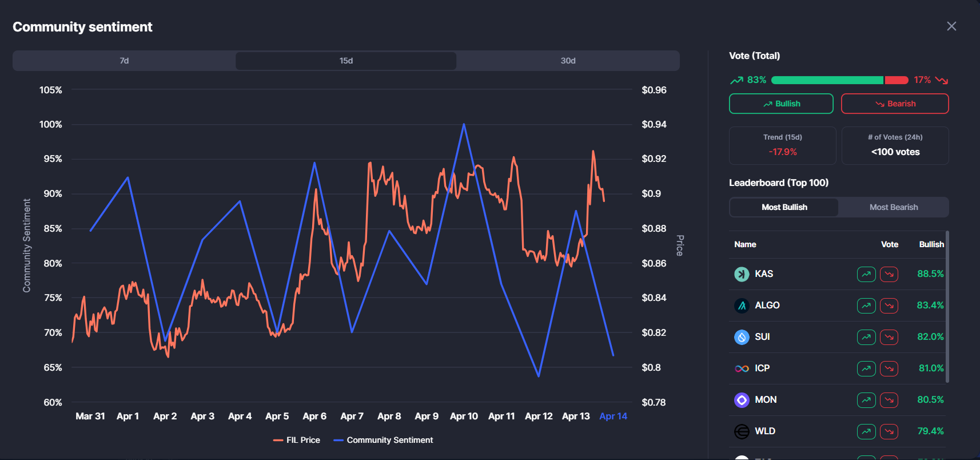Toggle Community Sentiment series in legend
Screen dimensions: 980x460
coord(384,440)
